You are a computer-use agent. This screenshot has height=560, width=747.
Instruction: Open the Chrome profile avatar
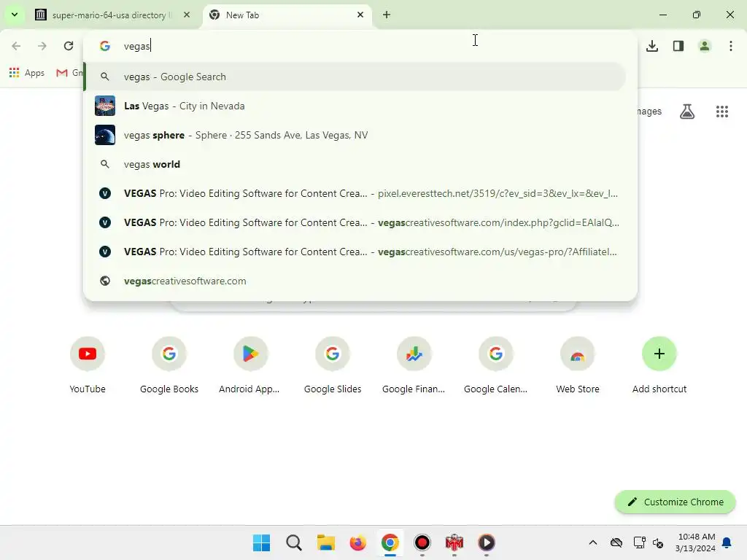tap(705, 46)
